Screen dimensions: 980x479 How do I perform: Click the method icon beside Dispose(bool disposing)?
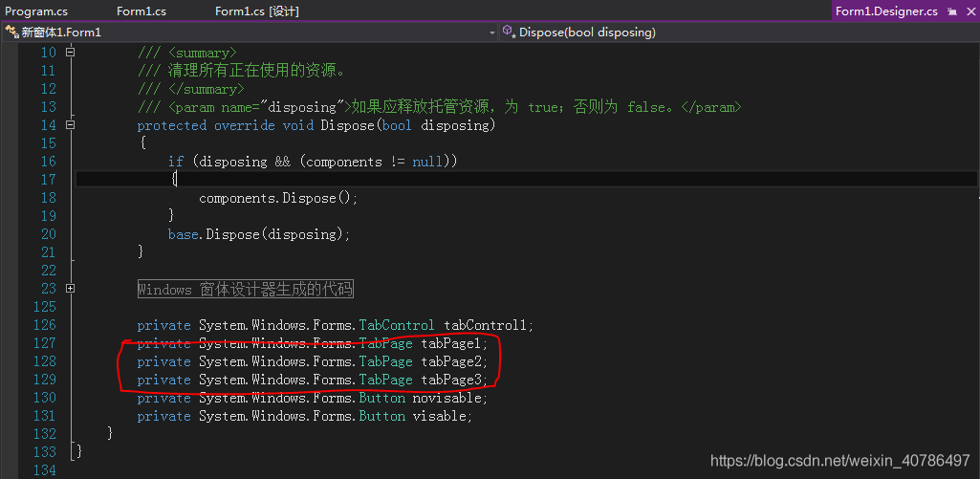coord(508,32)
